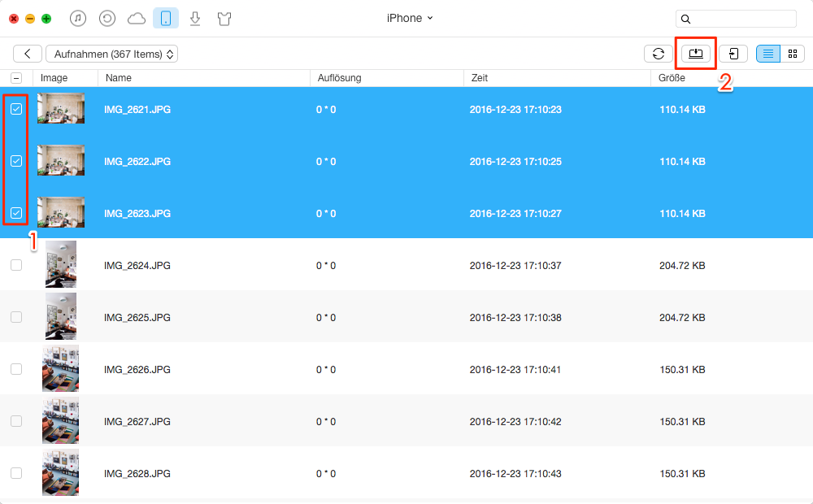Open the iCloud content icon
813x504 pixels.
tap(137, 20)
